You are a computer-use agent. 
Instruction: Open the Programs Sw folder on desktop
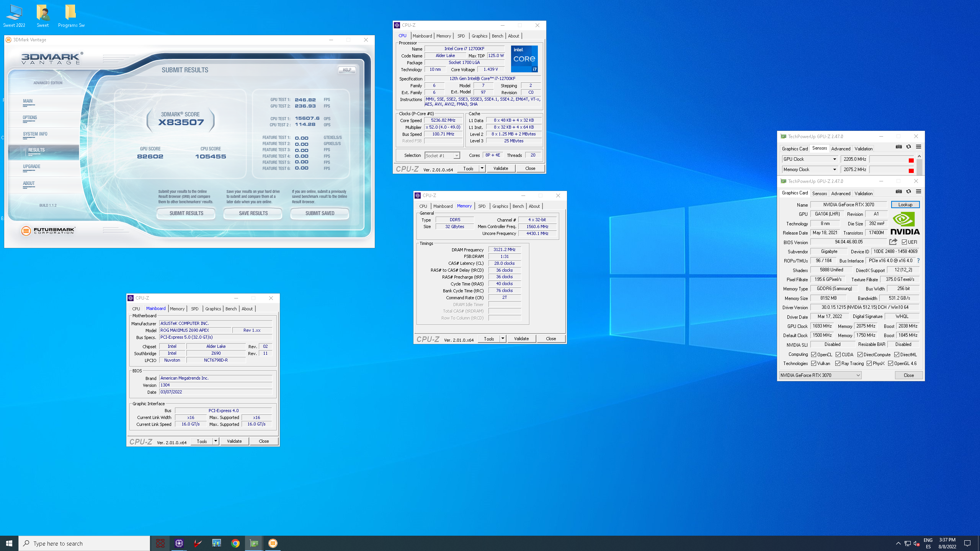tap(71, 16)
